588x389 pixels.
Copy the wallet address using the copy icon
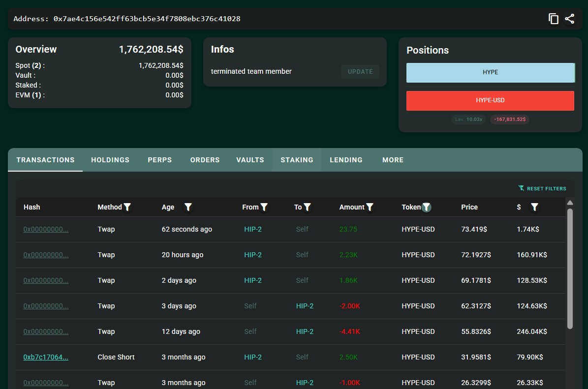[x=553, y=19]
